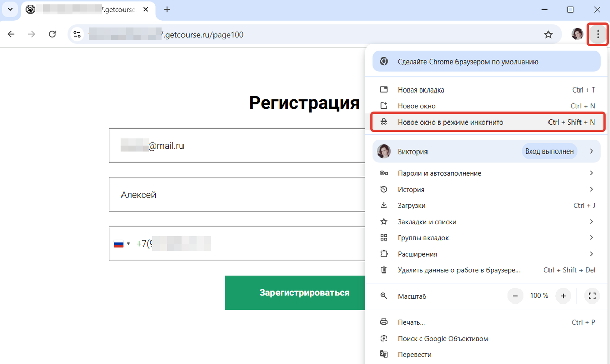Click the 'Масштаб' magnifier icon

point(384,296)
